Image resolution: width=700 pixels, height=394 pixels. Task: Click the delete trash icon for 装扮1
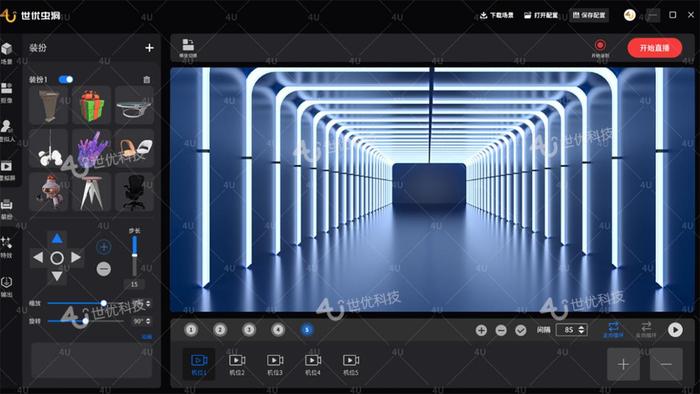146,79
